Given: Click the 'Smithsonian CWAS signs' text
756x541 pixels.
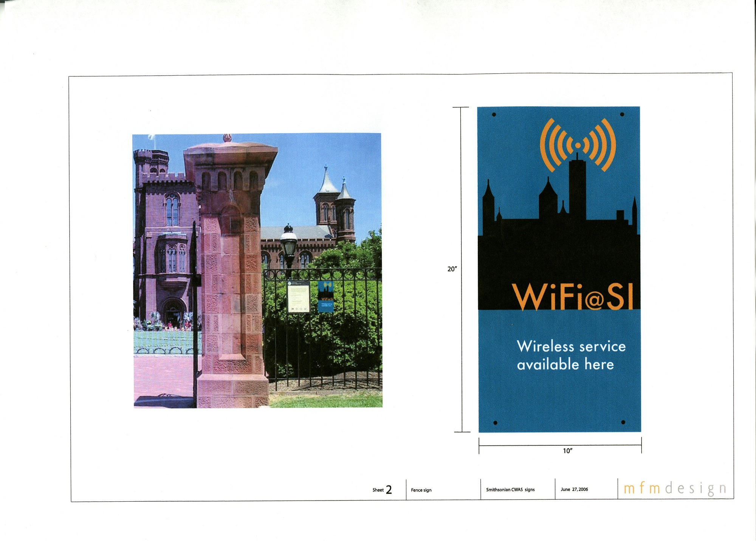Looking at the screenshot, I should pyautogui.click(x=510, y=490).
